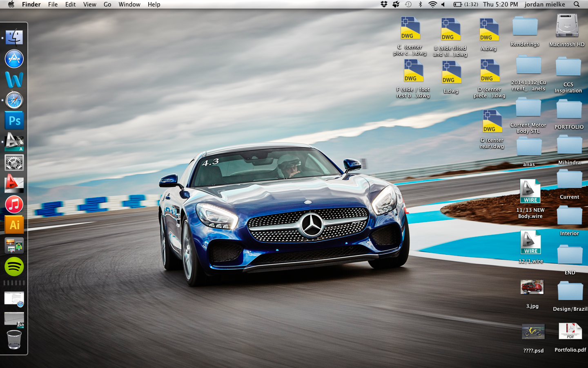
Task: Open the Wi-Fi status menu
Action: pyautogui.click(x=432, y=4)
